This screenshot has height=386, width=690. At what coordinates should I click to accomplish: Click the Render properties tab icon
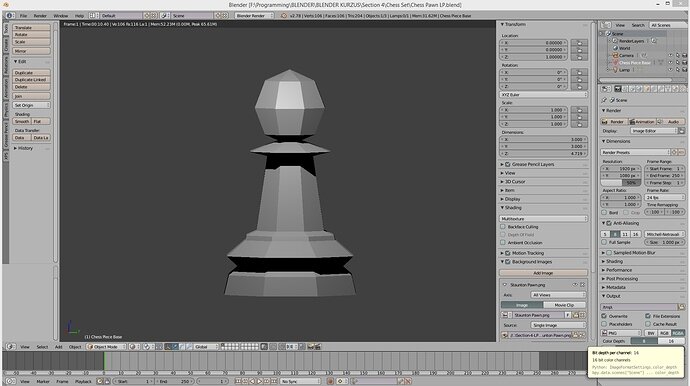(x=617, y=89)
